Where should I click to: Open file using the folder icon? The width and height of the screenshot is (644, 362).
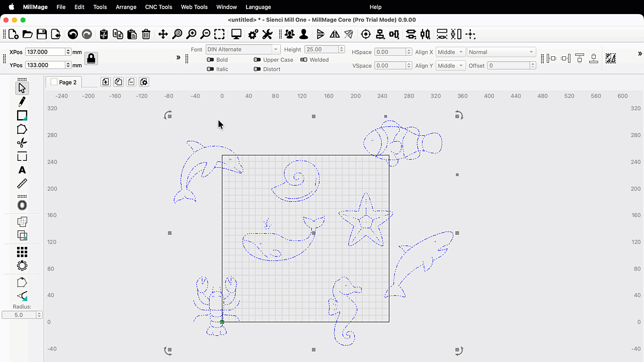28,34
